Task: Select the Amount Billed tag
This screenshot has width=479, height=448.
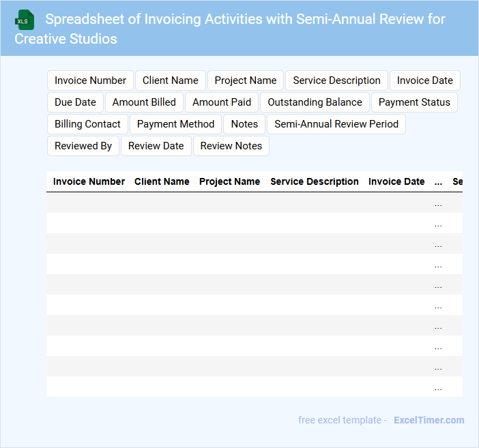Action: [x=144, y=102]
